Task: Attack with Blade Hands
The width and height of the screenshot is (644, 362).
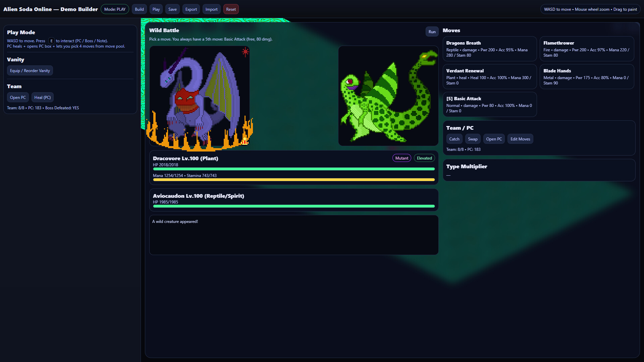Action: [586, 76]
